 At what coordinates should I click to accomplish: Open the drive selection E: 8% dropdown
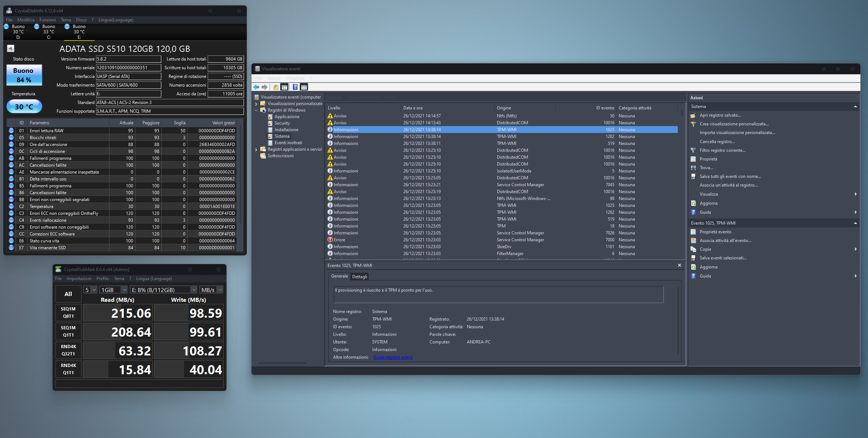163,290
